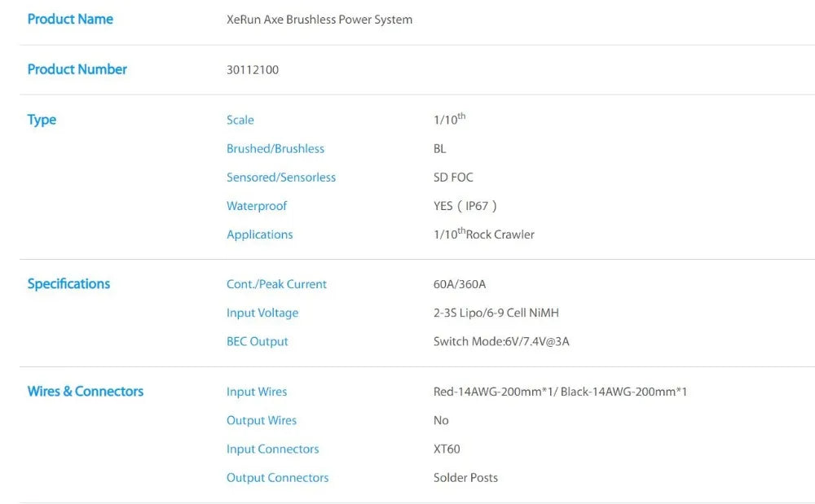Click the Scale label
This screenshot has width=815, height=504.
click(x=240, y=121)
